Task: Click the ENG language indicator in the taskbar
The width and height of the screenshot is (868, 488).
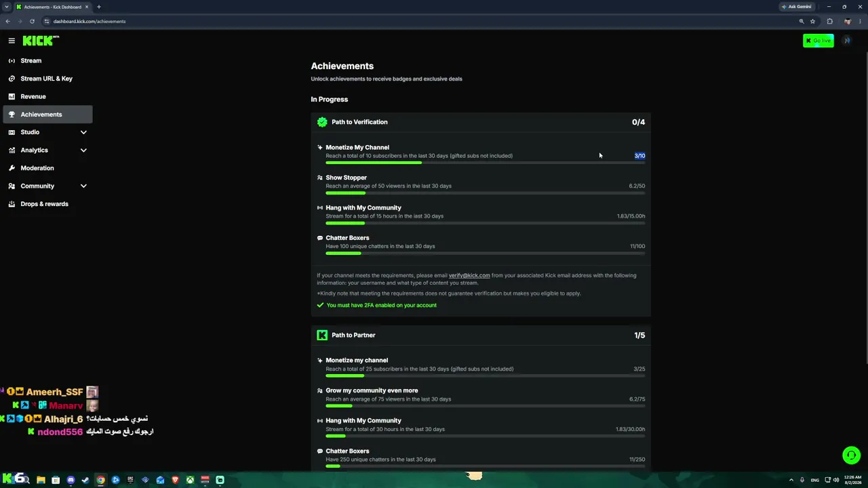Action: pyautogui.click(x=814, y=480)
